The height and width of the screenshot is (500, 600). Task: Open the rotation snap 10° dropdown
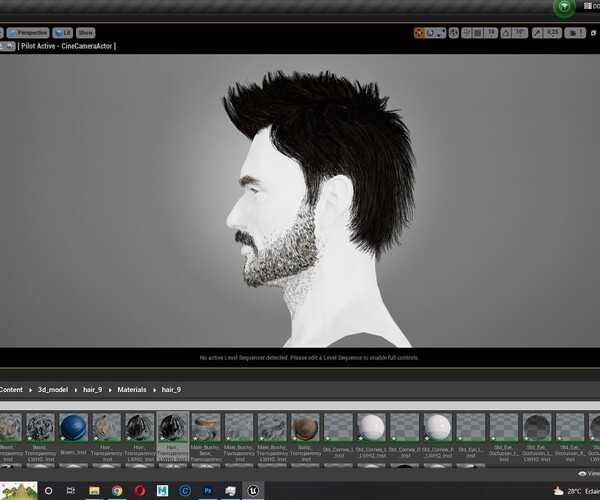[520, 33]
